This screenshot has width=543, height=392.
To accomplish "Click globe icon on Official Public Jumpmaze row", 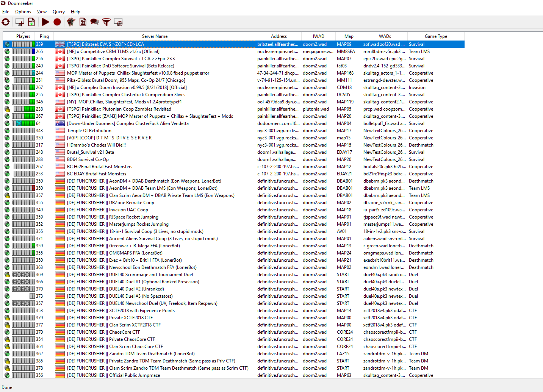I will (7, 375).
